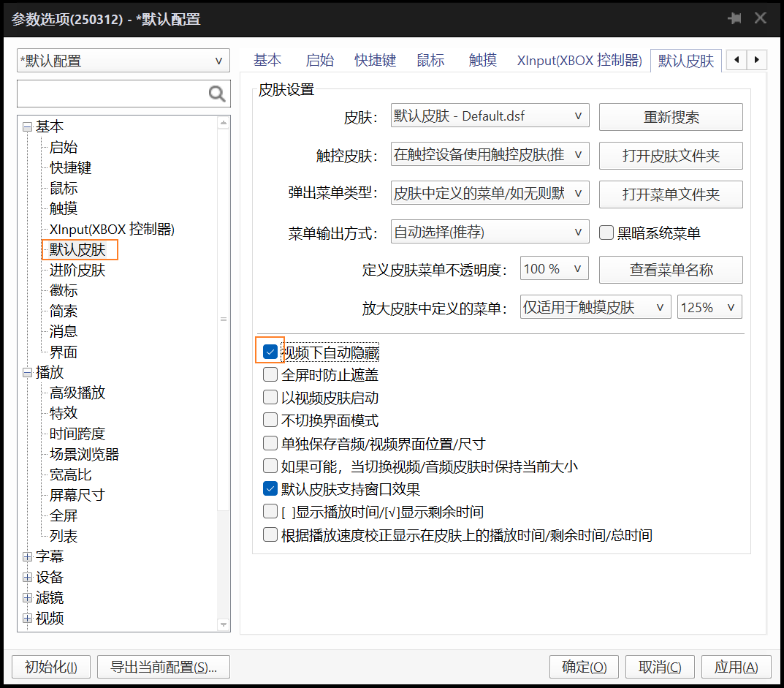Switch to the 快捷键 tab
Screen dimensions: 784x688
coord(376,61)
